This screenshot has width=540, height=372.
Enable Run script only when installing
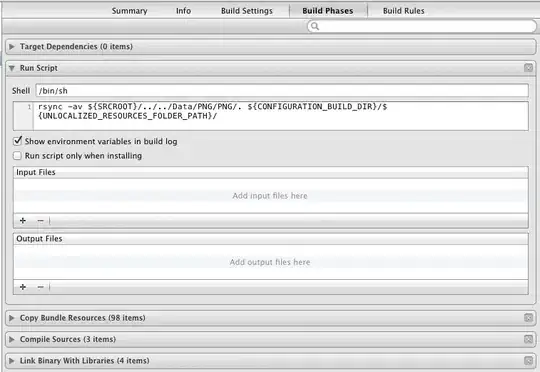[x=17, y=156]
